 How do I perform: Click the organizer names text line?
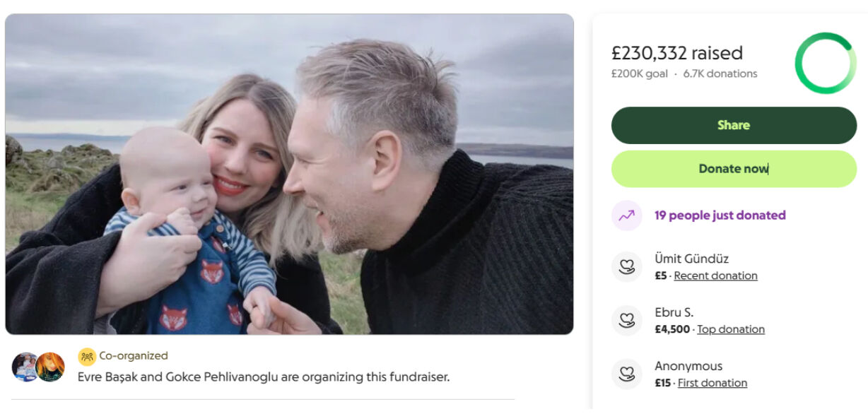pyautogui.click(x=263, y=377)
